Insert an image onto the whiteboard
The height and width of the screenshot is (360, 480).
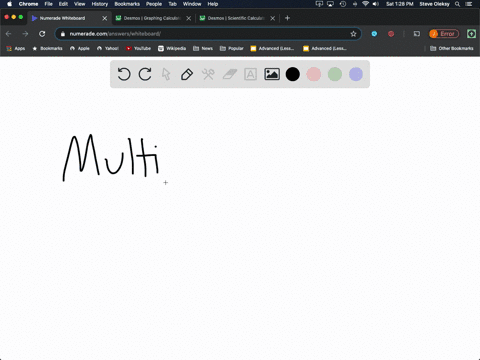(x=272, y=74)
